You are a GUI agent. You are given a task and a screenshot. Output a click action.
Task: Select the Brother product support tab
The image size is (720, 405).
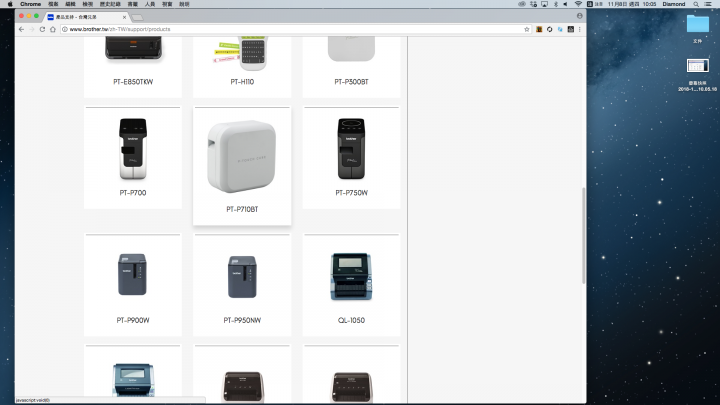(87, 17)
